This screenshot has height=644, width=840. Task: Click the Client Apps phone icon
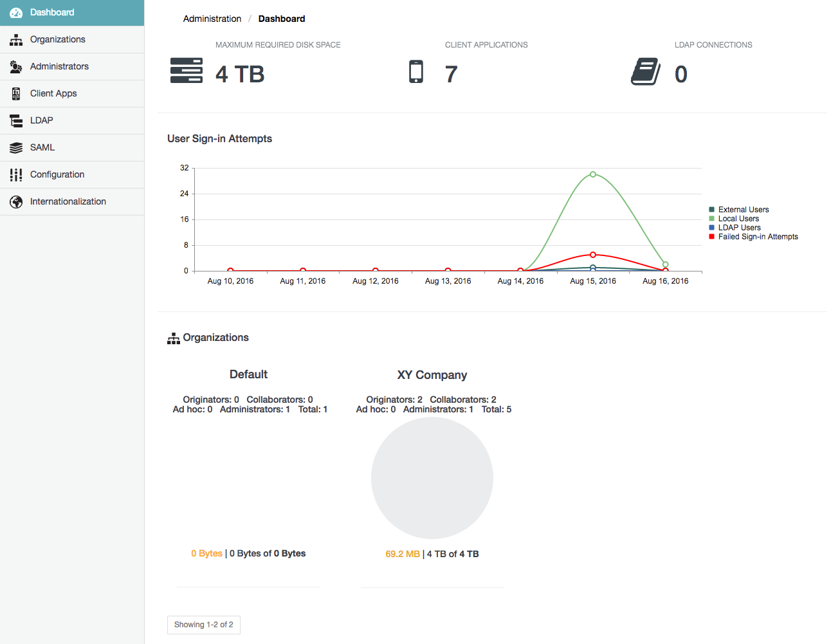point(16,94)
